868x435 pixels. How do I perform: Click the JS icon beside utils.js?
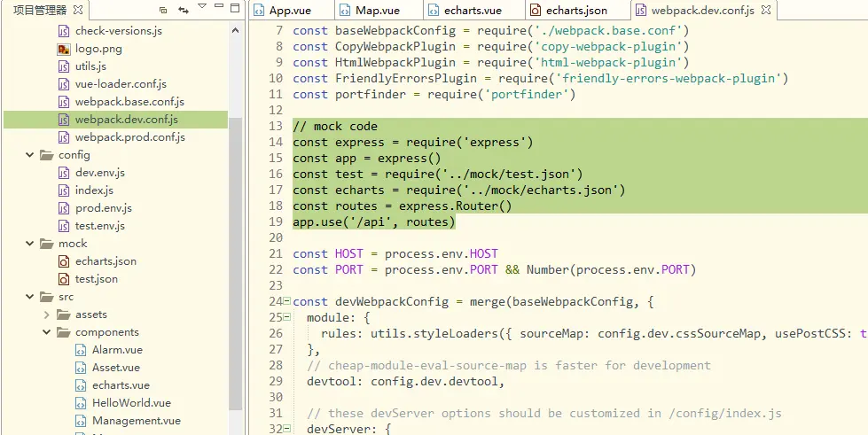coord(64,66)
